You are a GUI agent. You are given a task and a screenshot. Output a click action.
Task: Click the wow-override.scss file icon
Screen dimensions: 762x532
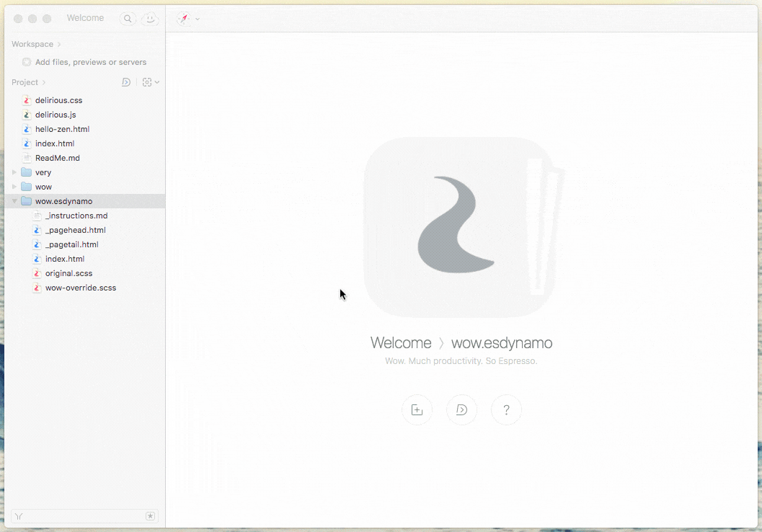[37, 288]
